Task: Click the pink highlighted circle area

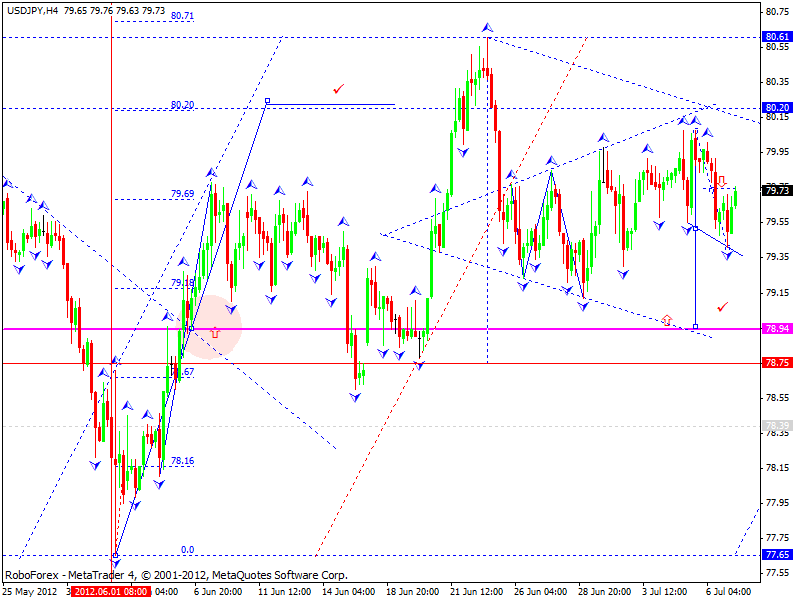Action: (209, 327)
